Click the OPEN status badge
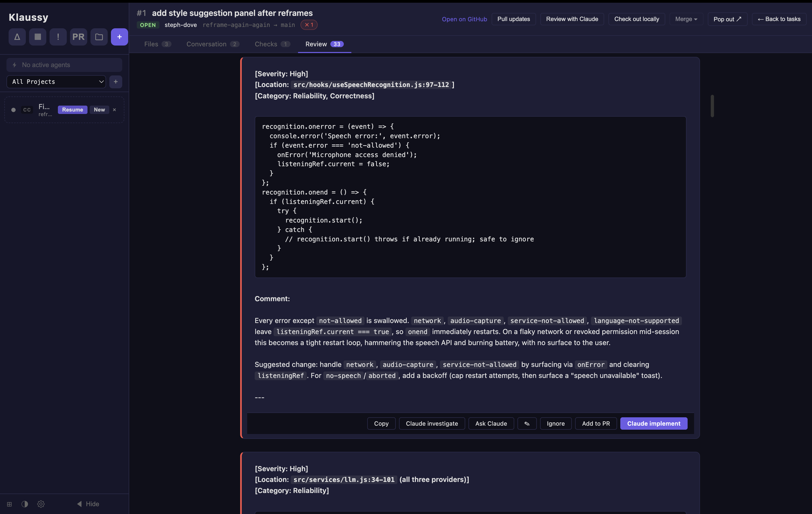 point(148,25)
